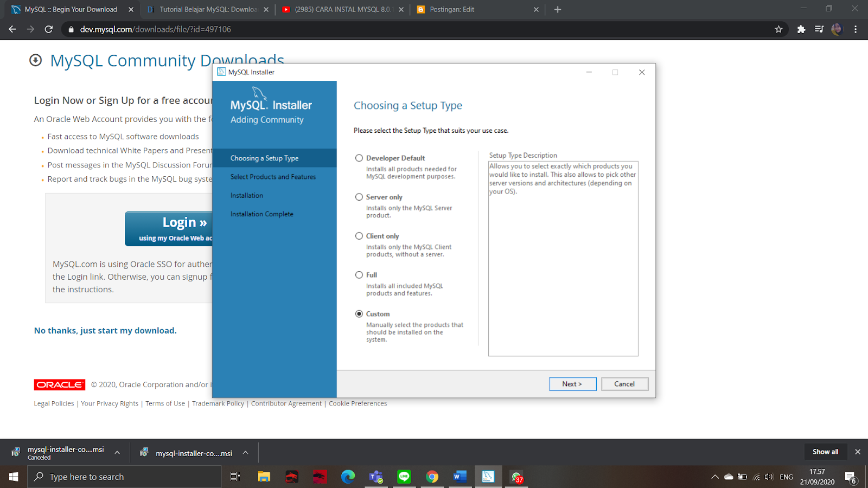Select the Server only setup type
The image size is (868, 488).
[x=359, y=197]
